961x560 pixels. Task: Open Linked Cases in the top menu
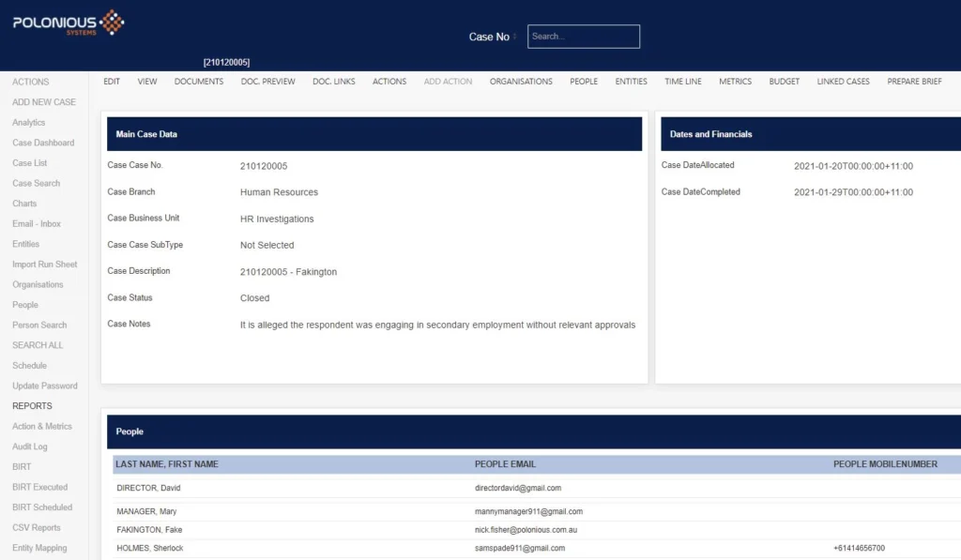(843, 82)
